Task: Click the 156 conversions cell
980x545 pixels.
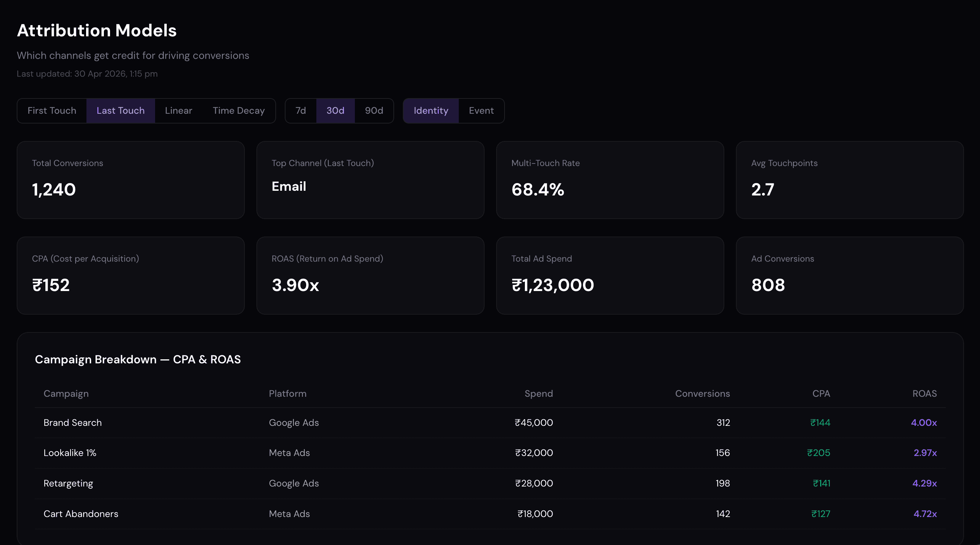Action: (x=722, y=453)
